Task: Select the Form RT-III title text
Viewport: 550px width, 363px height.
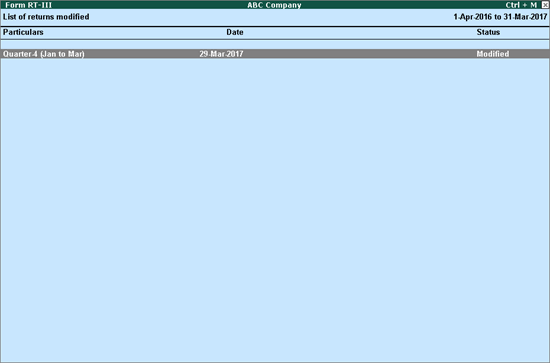Action: click(x=28, y=5)
